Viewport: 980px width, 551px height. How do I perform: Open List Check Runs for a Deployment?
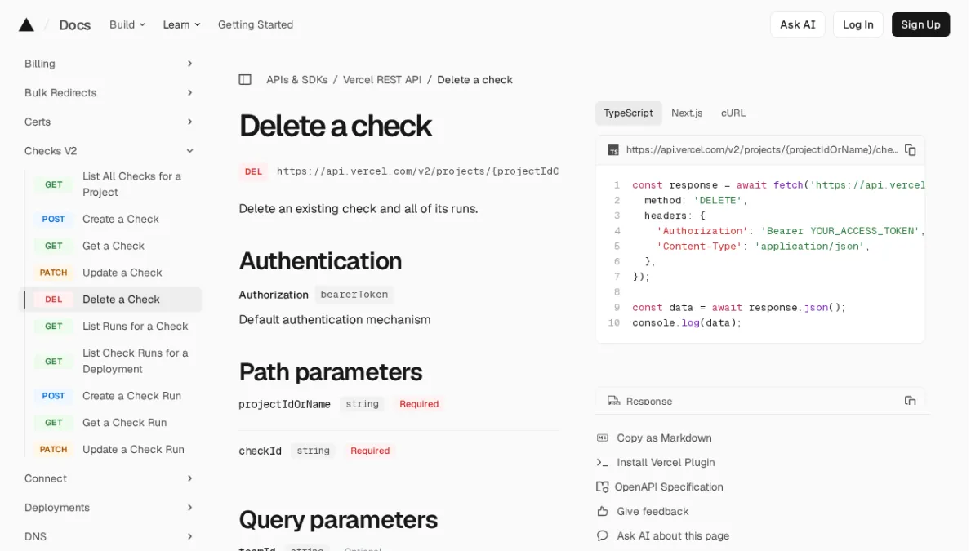coord(136,361)
